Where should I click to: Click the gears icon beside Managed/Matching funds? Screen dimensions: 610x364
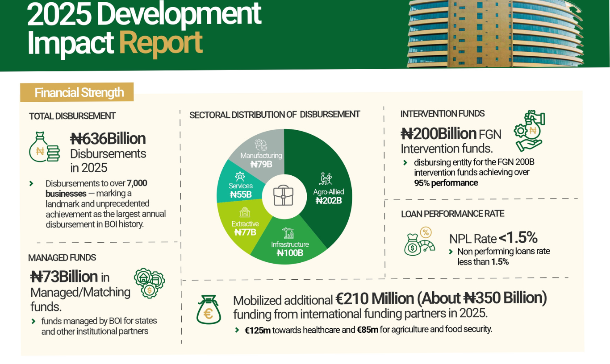click(x=149, y=283)
